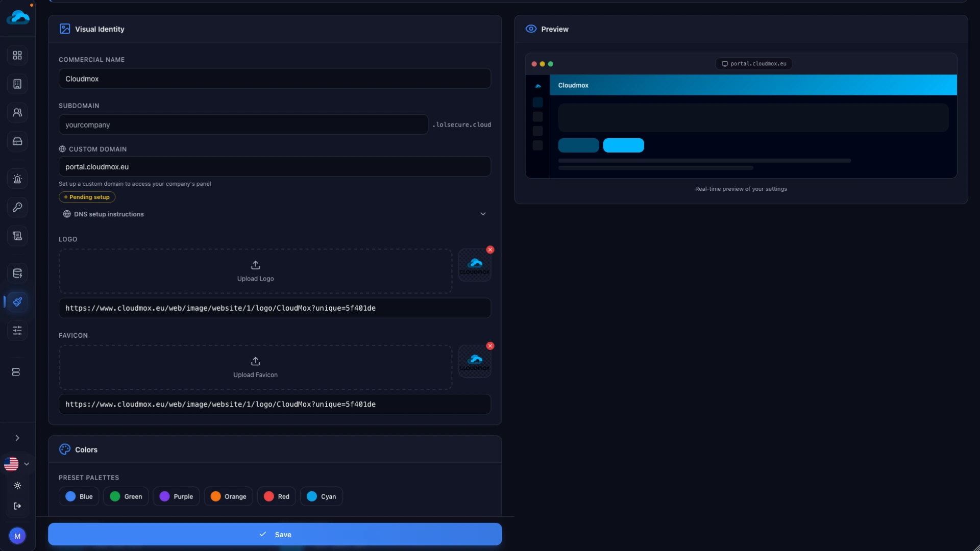Click the Colors palette icon

pos(65,449)
